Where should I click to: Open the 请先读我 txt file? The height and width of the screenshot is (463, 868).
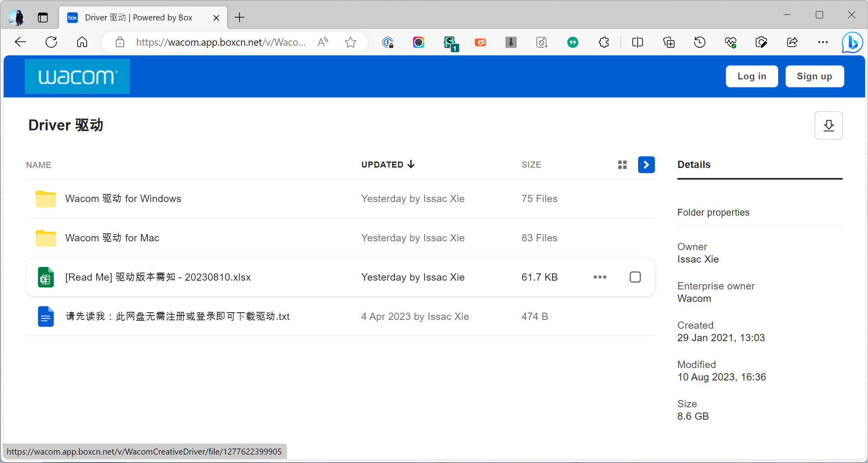[177, 316]
